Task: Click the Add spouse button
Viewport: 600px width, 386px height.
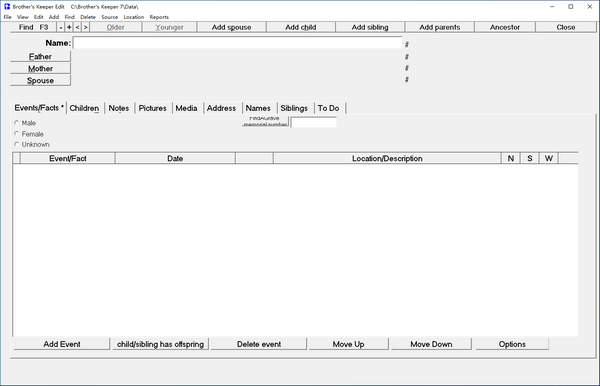Action: [x=231, y=27]
